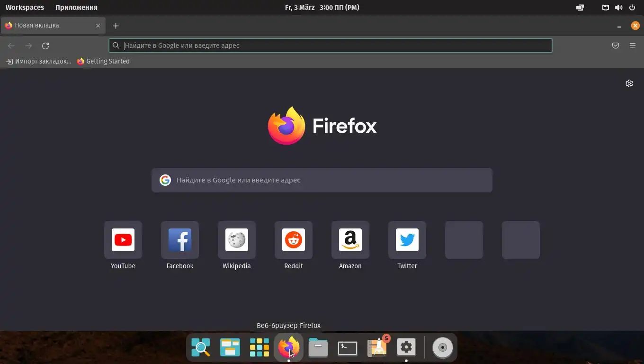Open a new tab with plus button

click(x=116, y=26)
